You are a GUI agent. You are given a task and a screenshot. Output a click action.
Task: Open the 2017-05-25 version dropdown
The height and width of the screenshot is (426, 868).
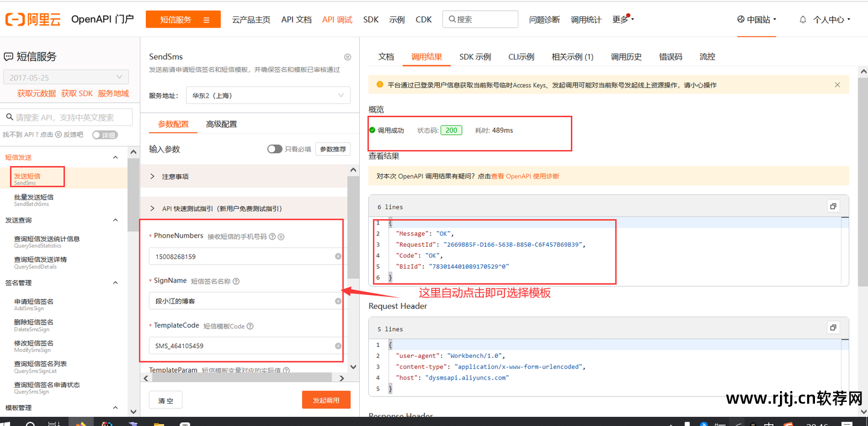(66, 77)
